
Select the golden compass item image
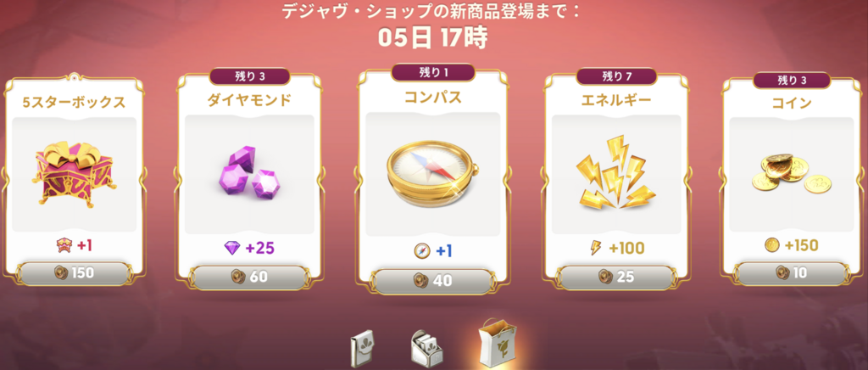pos(433,174)
